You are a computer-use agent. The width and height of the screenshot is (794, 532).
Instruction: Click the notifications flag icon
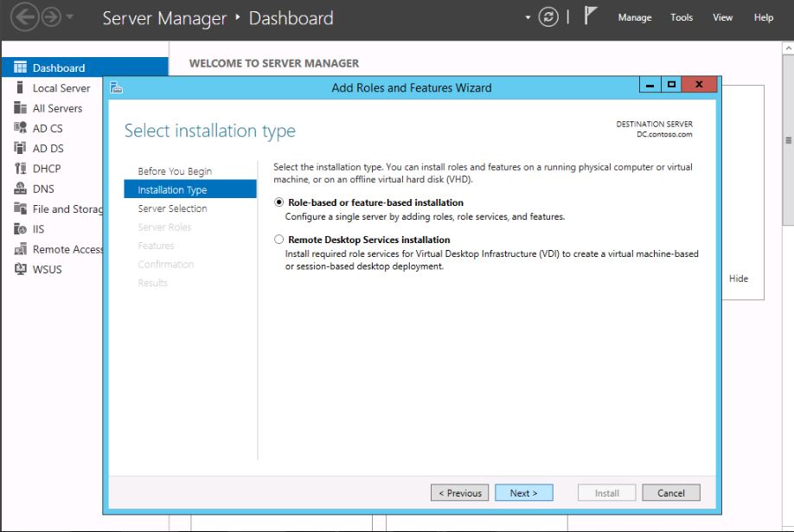(592, 16)
